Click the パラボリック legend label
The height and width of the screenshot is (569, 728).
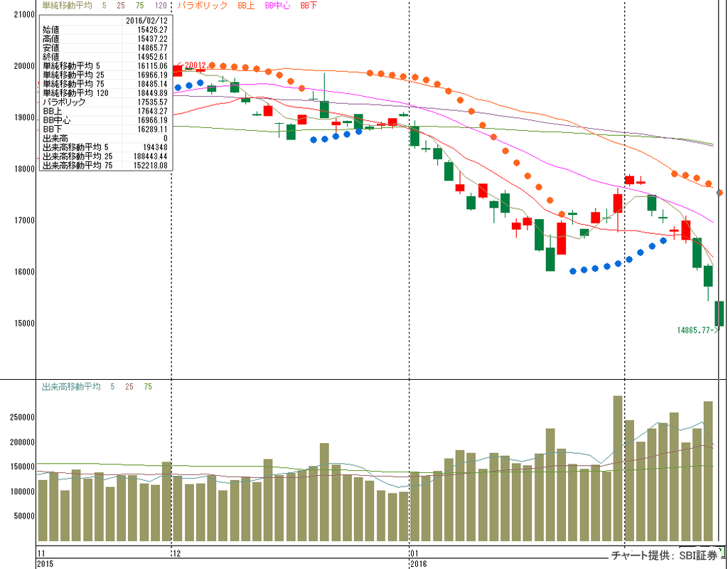tap(202, 6)
